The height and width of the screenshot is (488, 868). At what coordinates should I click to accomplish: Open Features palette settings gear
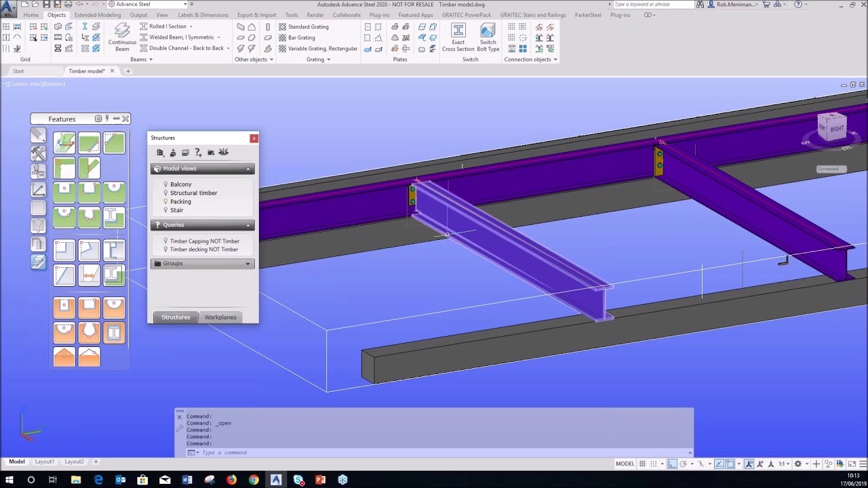[x=98, y=119]
